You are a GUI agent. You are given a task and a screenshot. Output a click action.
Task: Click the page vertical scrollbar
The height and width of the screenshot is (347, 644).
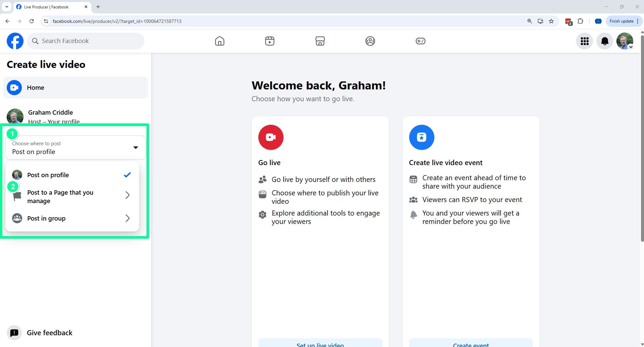pos(642,138)
